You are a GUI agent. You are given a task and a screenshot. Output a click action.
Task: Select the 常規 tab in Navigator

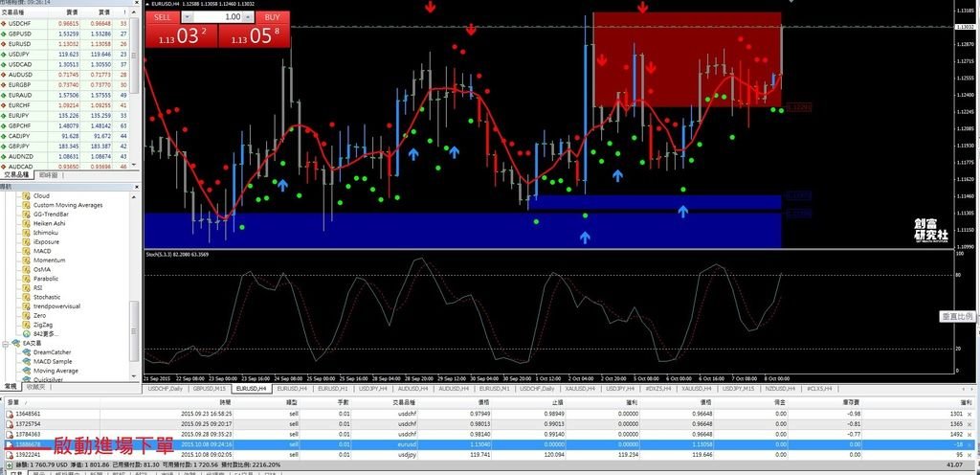point(10,387)
